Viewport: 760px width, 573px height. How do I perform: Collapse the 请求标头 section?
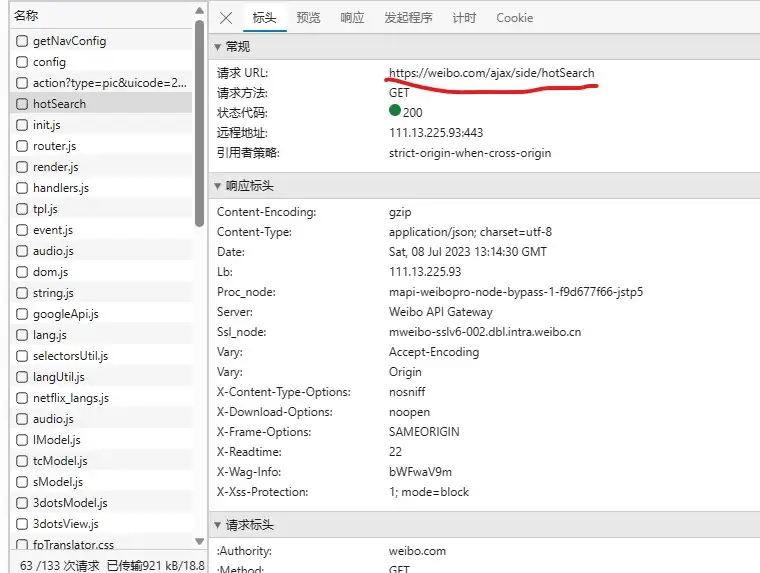pyautogui.click(x=218, y=525)
